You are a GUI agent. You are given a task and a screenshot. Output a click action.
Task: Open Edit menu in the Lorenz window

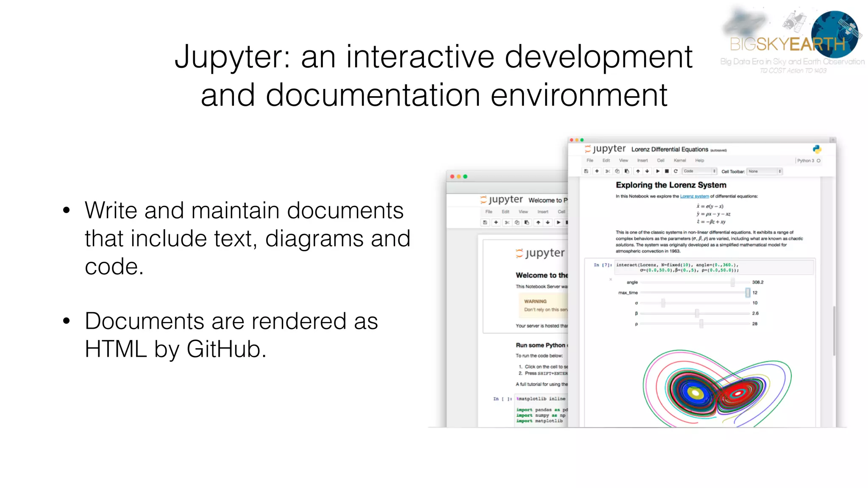point(606,161)
